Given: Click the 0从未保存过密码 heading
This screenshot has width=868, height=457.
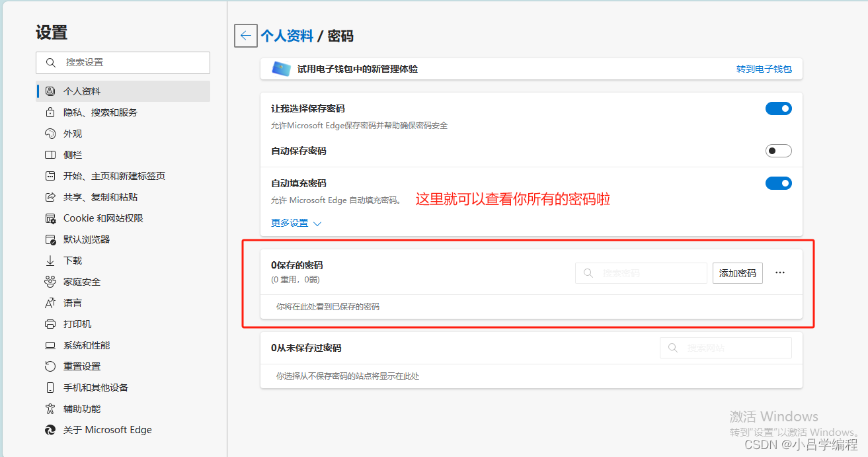Looking at the screenshot, I should [306, 348].
